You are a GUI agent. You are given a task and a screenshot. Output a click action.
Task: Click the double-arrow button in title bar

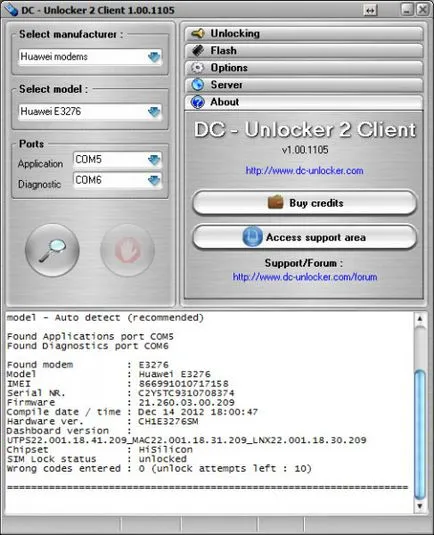(371, 10)
